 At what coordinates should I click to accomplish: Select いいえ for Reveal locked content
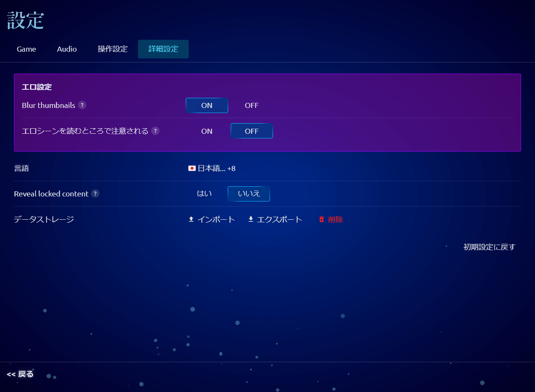(x=248, y=194)
